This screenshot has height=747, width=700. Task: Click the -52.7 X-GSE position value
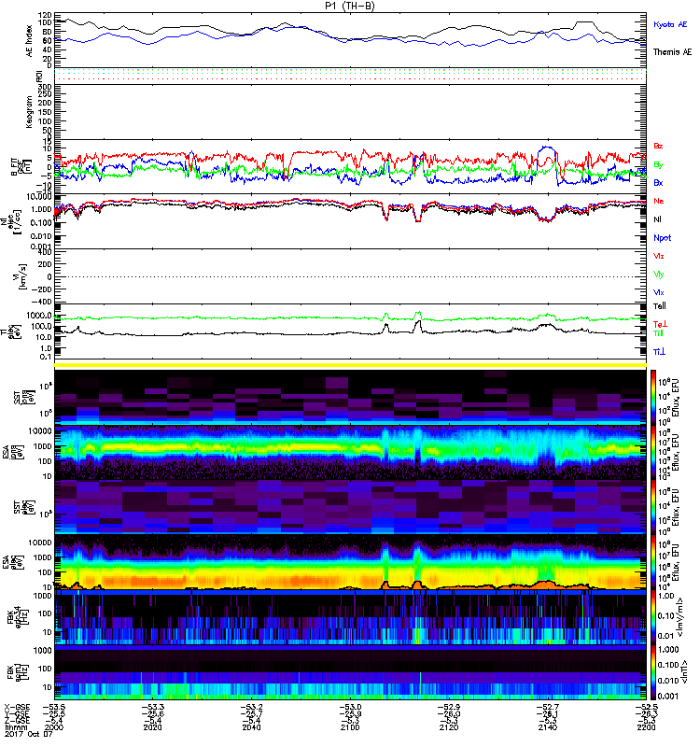548,707
